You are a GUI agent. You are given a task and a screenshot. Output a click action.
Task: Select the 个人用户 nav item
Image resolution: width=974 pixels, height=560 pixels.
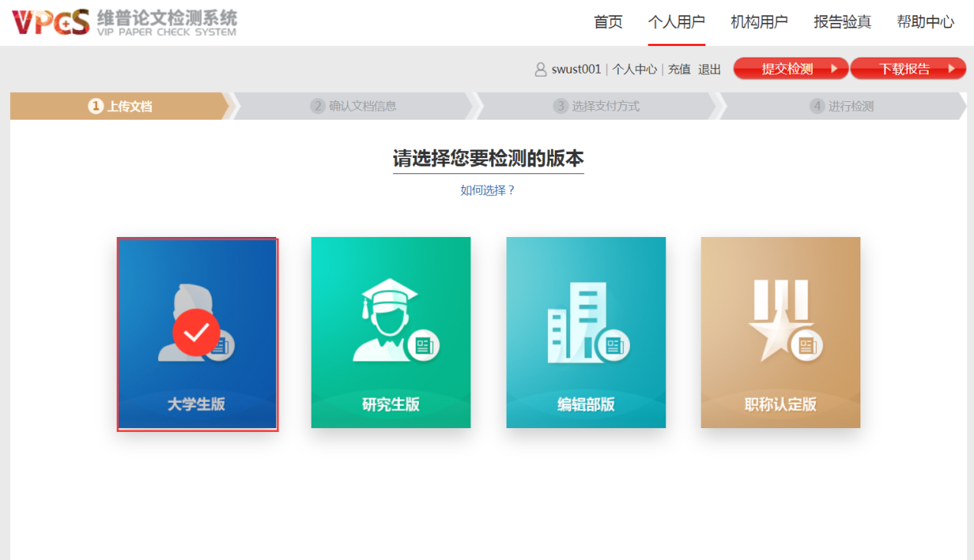tap(676, 22)
